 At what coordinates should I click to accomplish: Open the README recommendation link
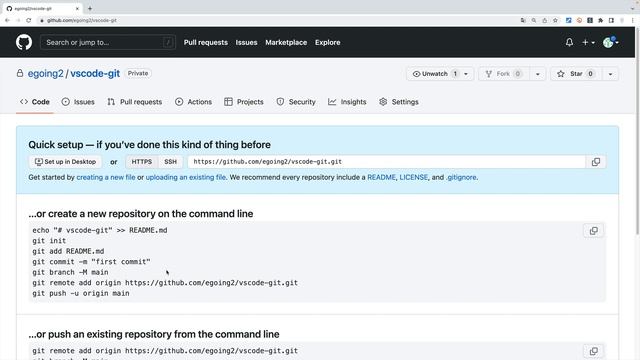click(x=381, y=177)
